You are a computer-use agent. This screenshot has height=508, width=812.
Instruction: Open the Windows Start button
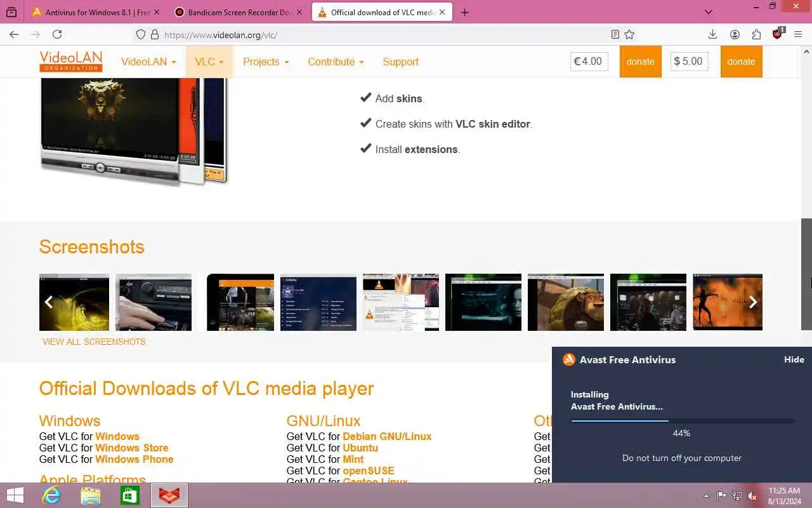pos(15,495)
